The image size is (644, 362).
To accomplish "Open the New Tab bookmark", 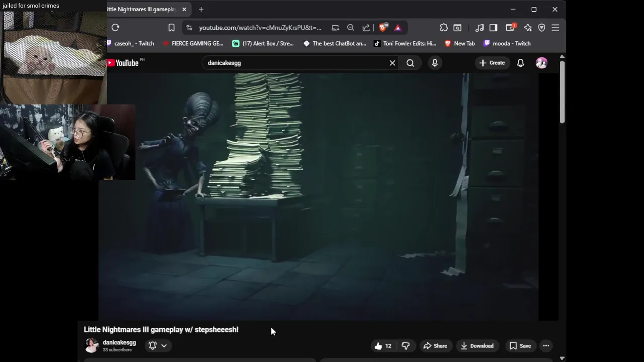I will click(460, 44).
